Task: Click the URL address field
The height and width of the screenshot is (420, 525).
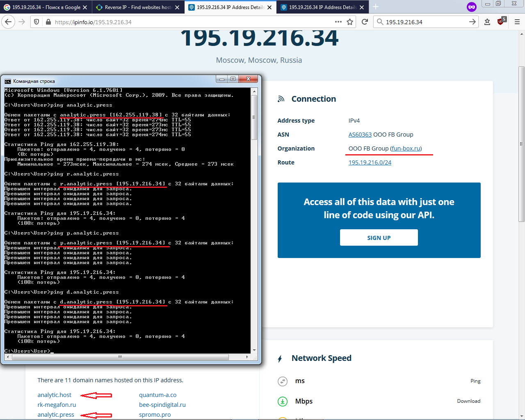Action: coord(193,22)
